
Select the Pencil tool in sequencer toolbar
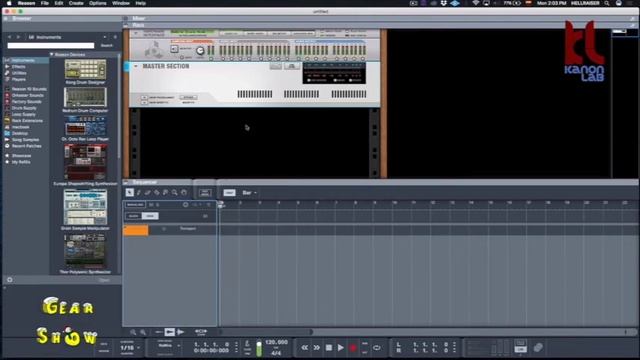[139, 193]
